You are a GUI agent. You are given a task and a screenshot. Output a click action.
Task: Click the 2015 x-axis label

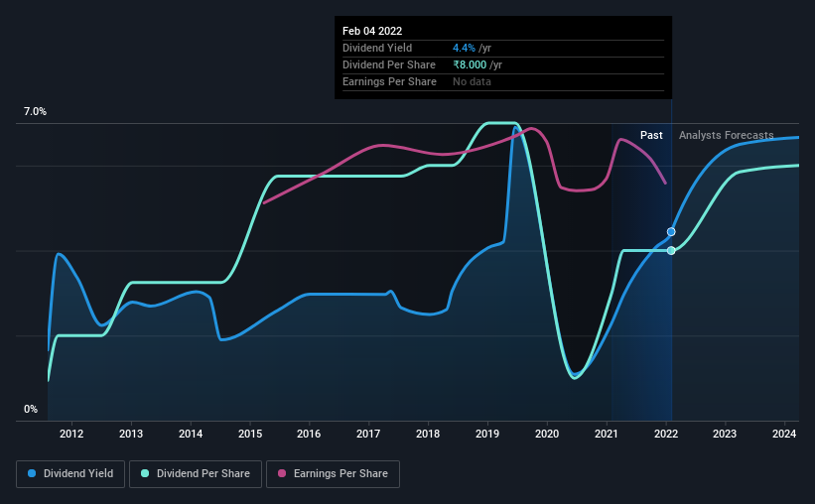tap(250, 434)
